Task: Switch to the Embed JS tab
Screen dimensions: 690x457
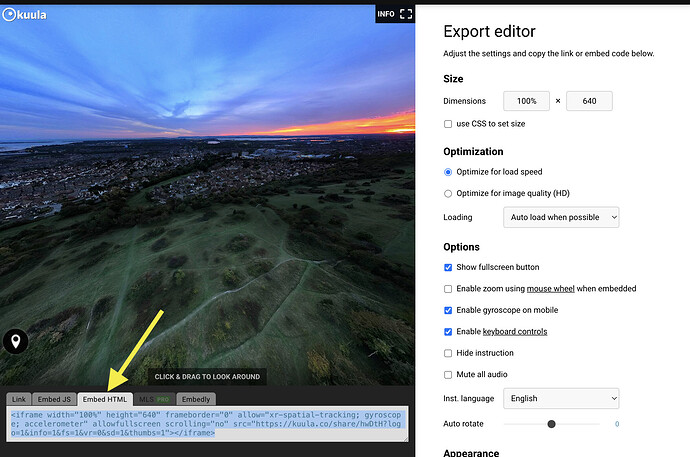Action: pyautogui.click(x=55, y=400)
